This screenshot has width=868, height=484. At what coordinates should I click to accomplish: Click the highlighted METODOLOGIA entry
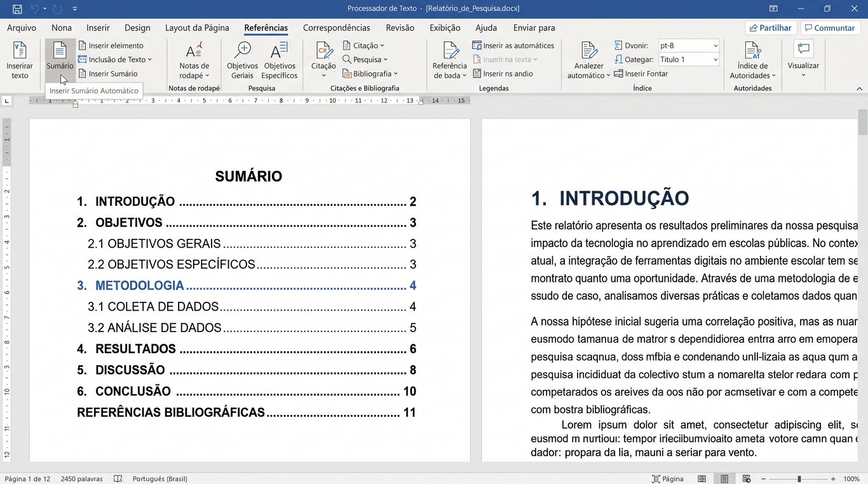coord(247,286)
